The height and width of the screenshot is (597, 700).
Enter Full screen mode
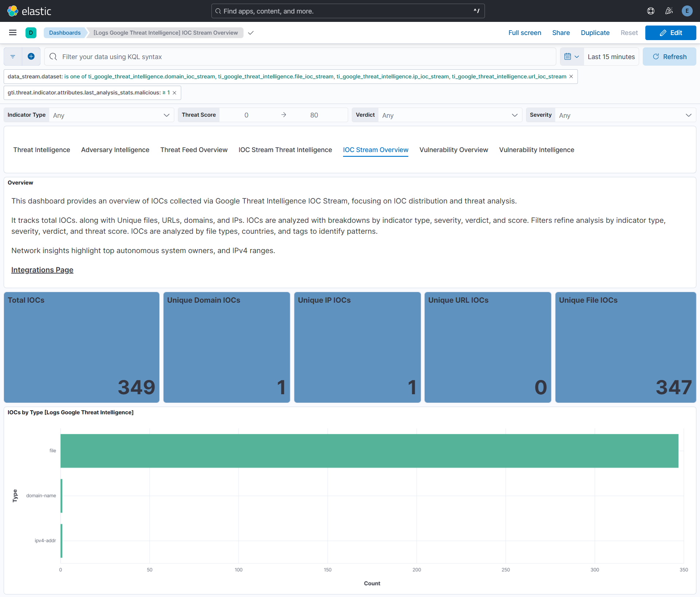pos(525,33)
